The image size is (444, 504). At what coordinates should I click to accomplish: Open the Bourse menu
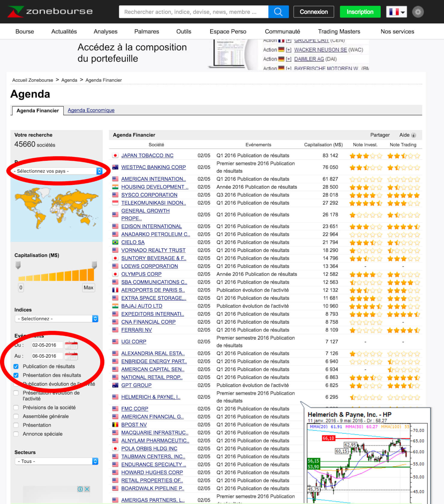(x=25, y=31)
